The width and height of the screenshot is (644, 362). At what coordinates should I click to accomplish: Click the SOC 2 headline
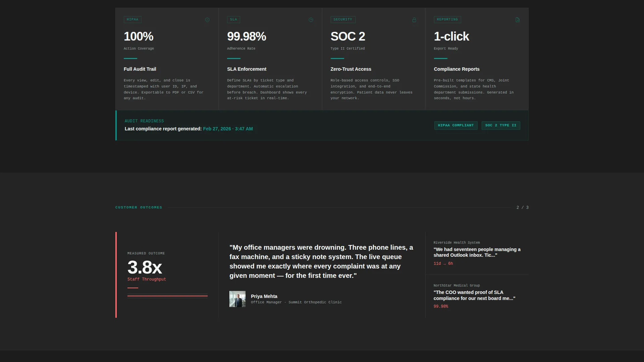coord(348,36)
